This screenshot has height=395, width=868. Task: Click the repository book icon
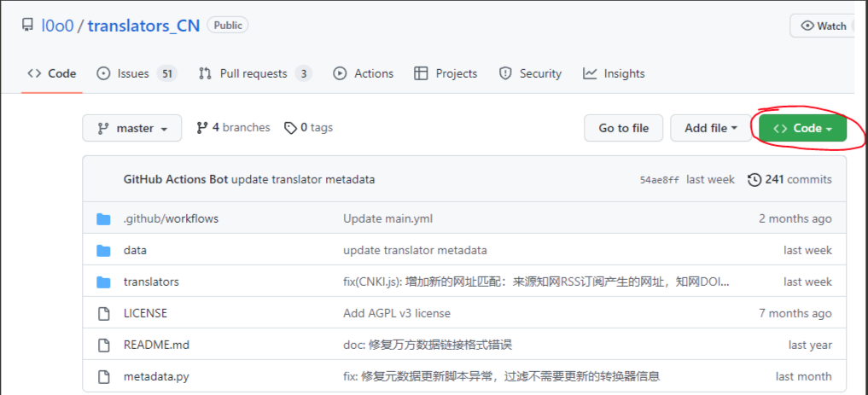coord(28,26)
